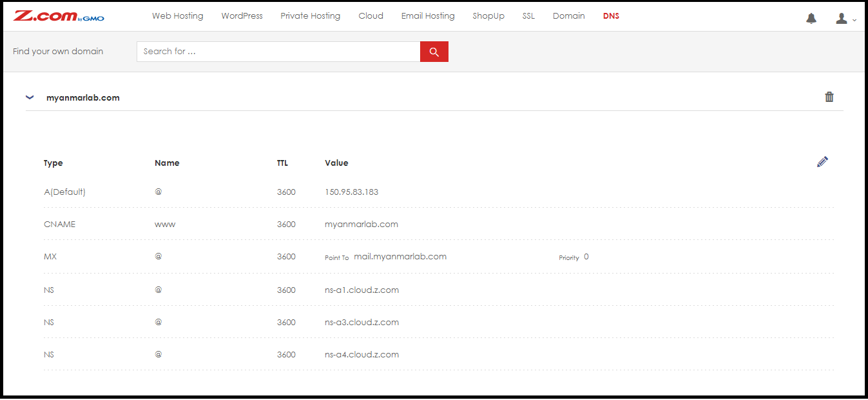Image resolution: width=868 pixels, height=400 pixels.
Task: Click the MX Priority value 0
Action: pos(586,257)
